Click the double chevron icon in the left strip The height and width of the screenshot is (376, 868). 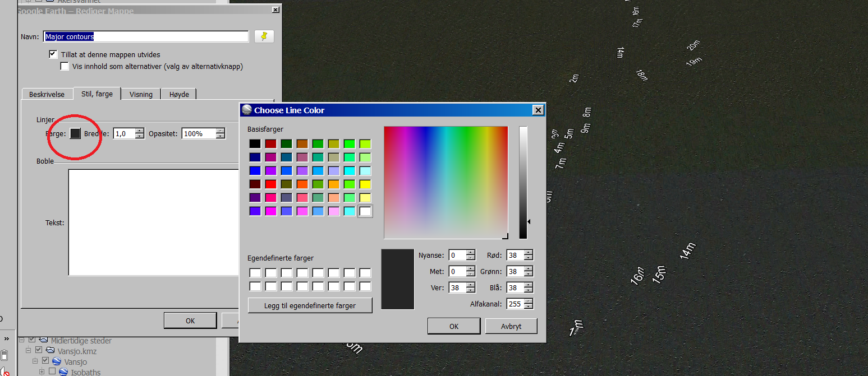pos(7,339)
